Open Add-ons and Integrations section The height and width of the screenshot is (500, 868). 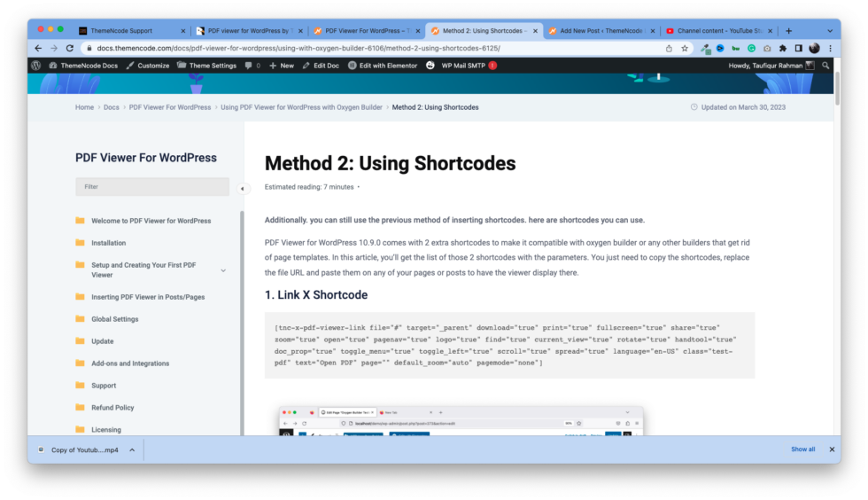pos(130,363)
